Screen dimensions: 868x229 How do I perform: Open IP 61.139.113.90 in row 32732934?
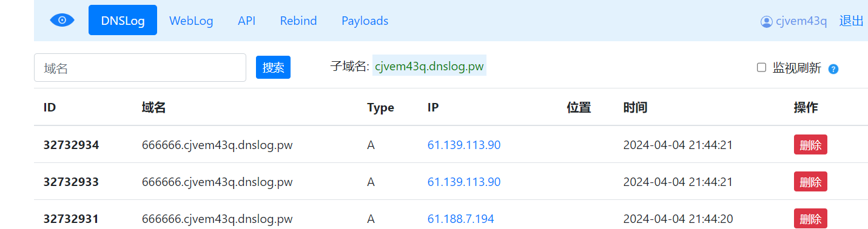464,145
